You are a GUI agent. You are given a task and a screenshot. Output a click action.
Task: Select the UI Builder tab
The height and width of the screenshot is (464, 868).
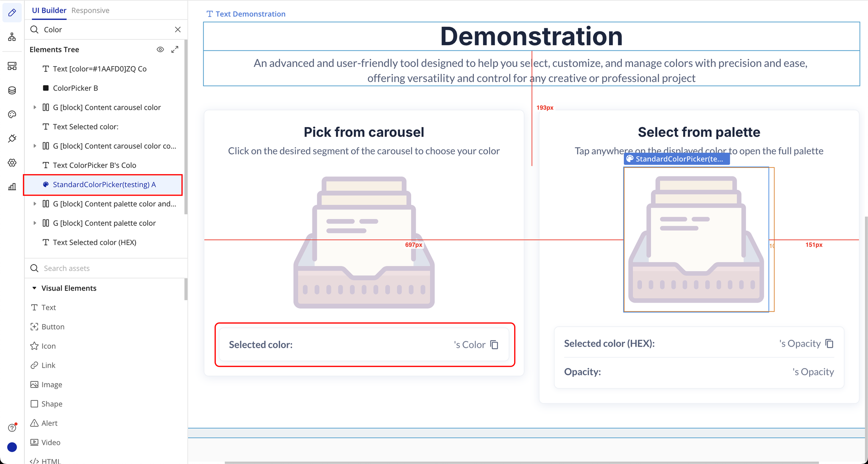click(x=49, y=10)
